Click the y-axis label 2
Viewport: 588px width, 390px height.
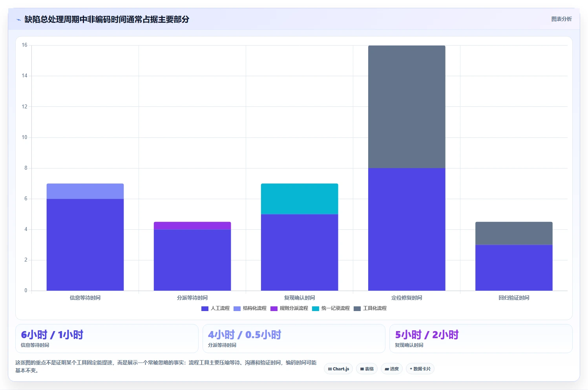coord(26,260)
